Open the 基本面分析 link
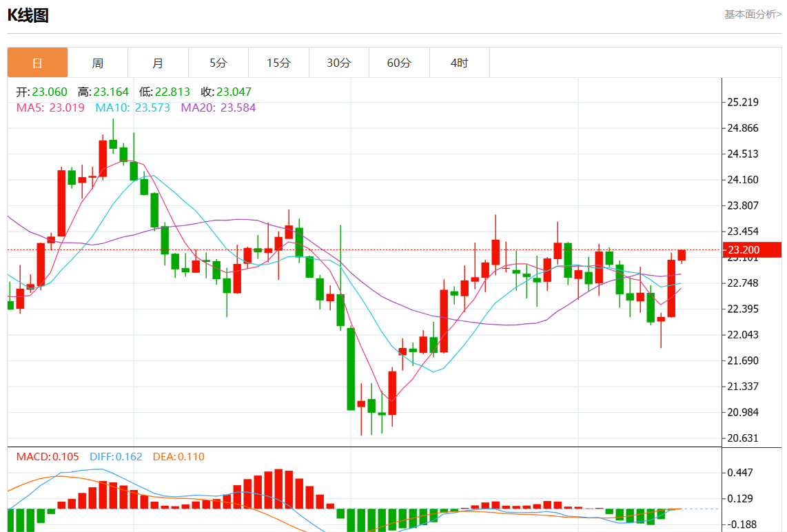The height and width of the screenshot is (532, 787). point(753,14)
